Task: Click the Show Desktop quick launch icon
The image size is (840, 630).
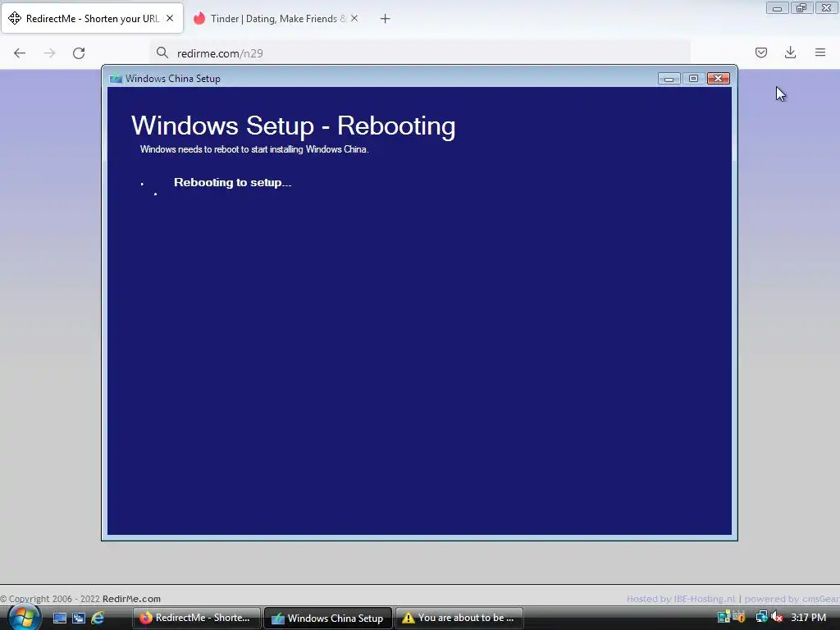Action: [x=59, y=619]
